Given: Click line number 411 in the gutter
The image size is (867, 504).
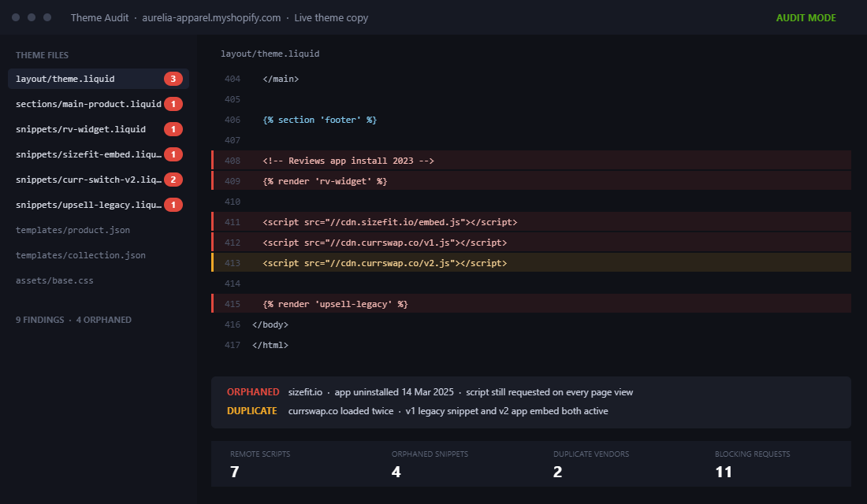Looking at the screenshot, I should pos(233,222).
